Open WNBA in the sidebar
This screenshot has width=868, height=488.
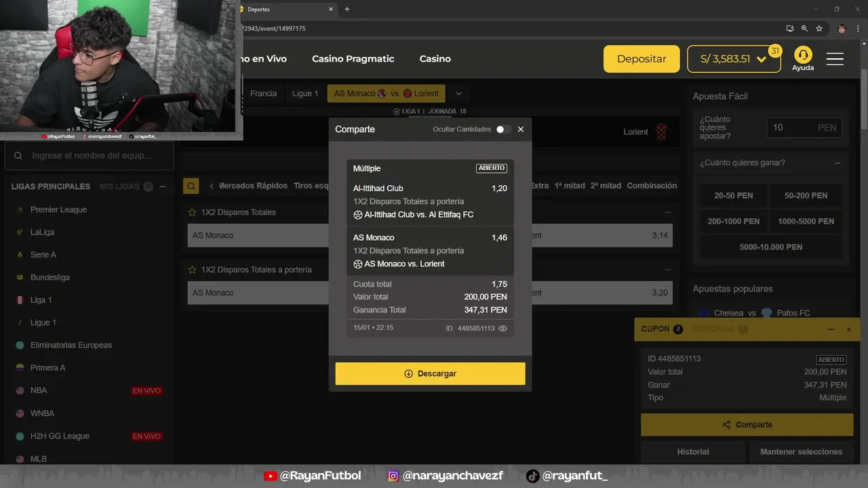pyautogui.click(x=42, y=413)
